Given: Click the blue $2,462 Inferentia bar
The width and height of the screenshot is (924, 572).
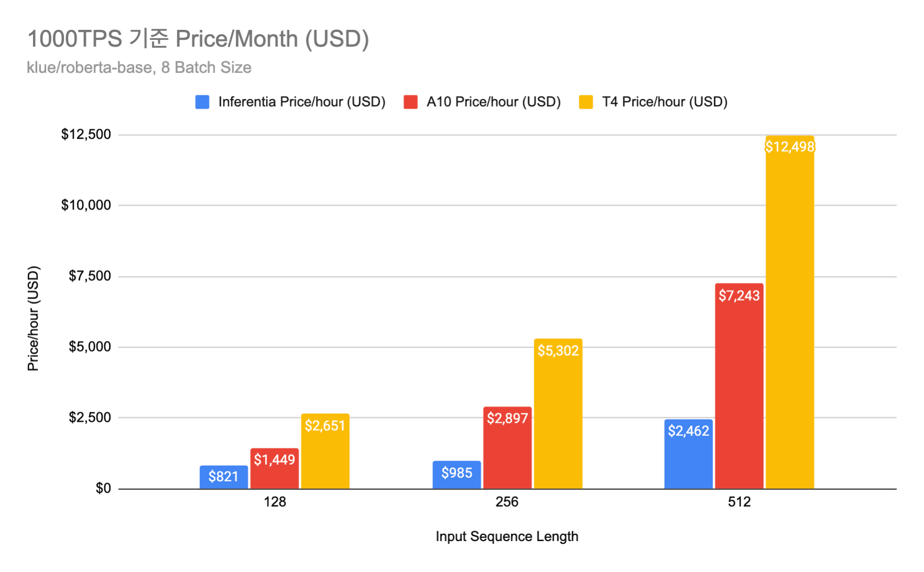Looking at the screenshot, I should [688, 454].
